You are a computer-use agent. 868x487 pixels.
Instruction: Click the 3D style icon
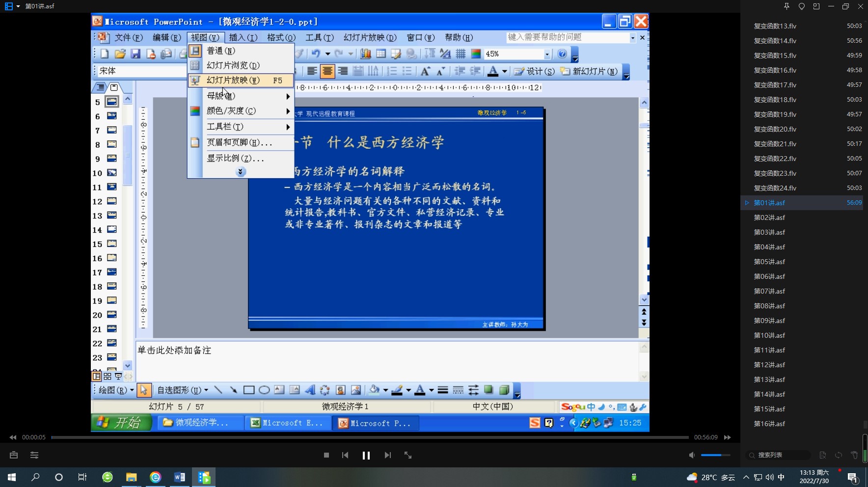504,390
